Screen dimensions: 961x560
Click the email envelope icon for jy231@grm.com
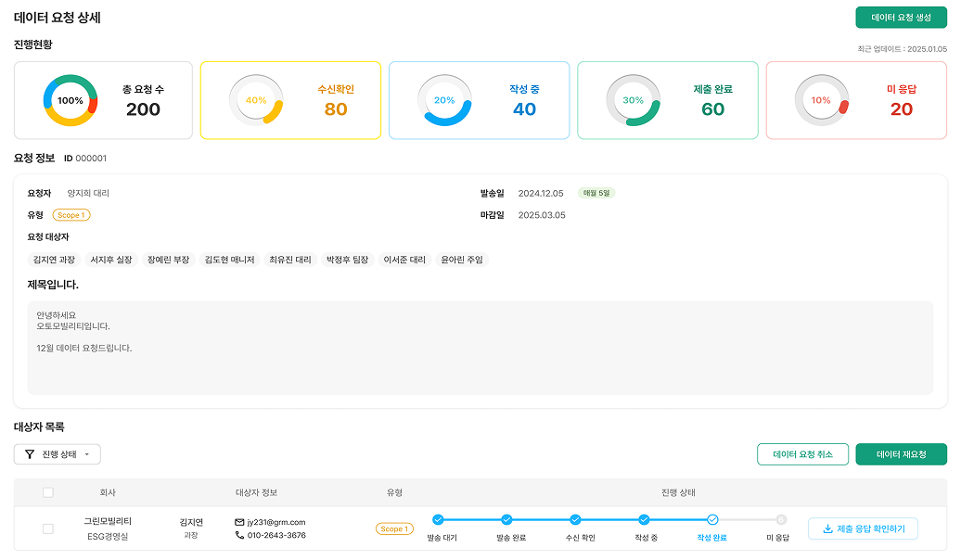pyautogui.click(x=239, y=522)
